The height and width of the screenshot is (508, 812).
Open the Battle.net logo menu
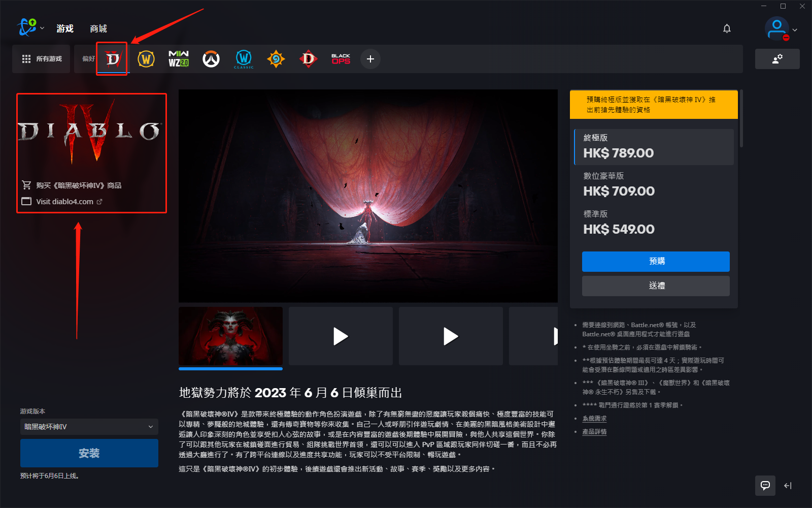pyautogui.click(x=27, y=27)
